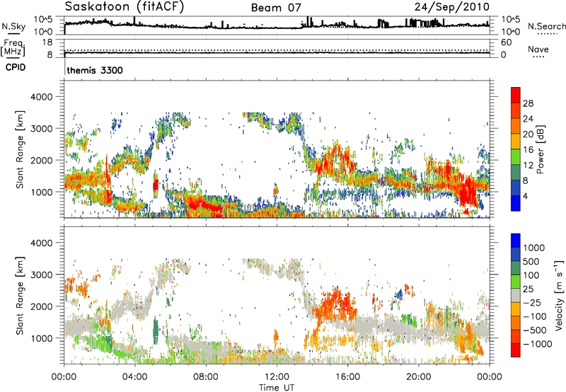Click the CPID label
Viewport: 566px width, 392px height.
tap(16, 67)
